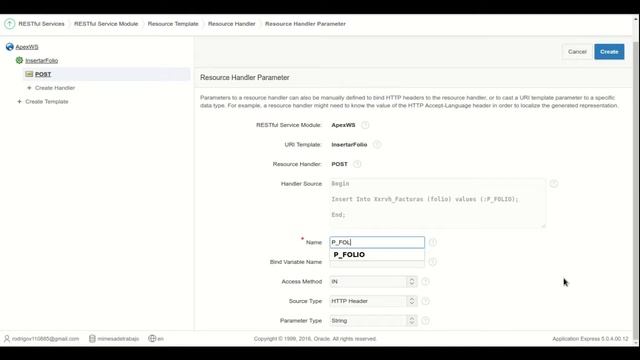640x360 pixels.
Task: Open help for Handler Source field
Action: tap(554, 184)
